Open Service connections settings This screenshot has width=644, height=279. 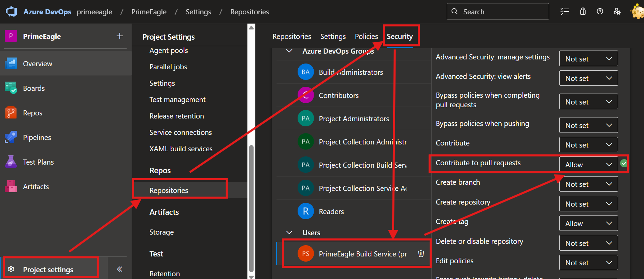(181, 132)
